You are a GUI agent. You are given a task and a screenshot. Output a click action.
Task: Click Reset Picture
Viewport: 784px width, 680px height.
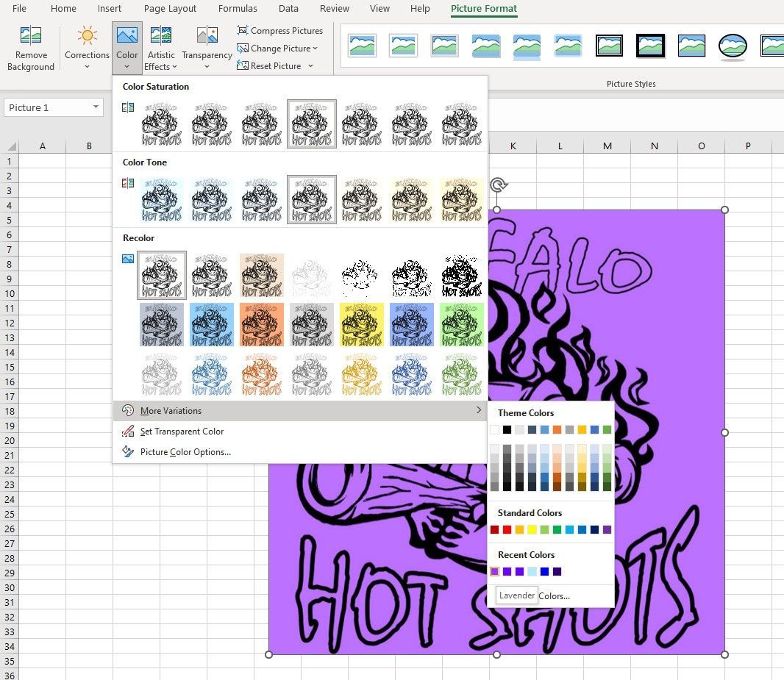pos(269,66)
